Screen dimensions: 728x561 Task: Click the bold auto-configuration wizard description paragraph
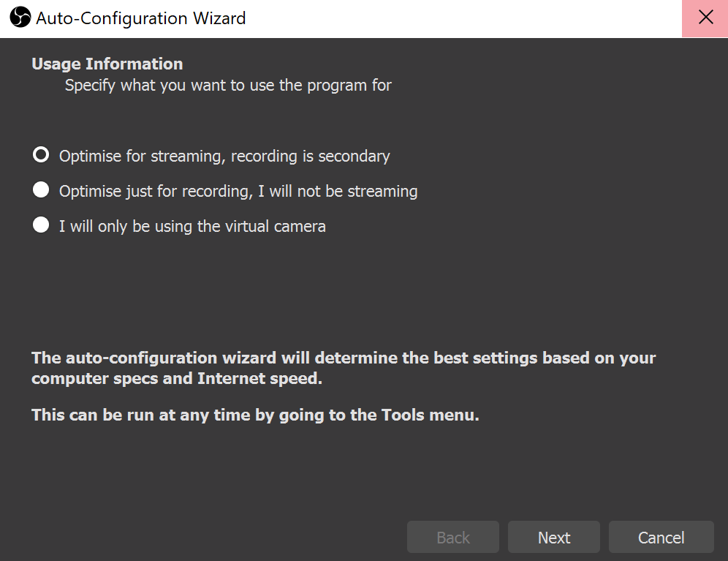344,368
